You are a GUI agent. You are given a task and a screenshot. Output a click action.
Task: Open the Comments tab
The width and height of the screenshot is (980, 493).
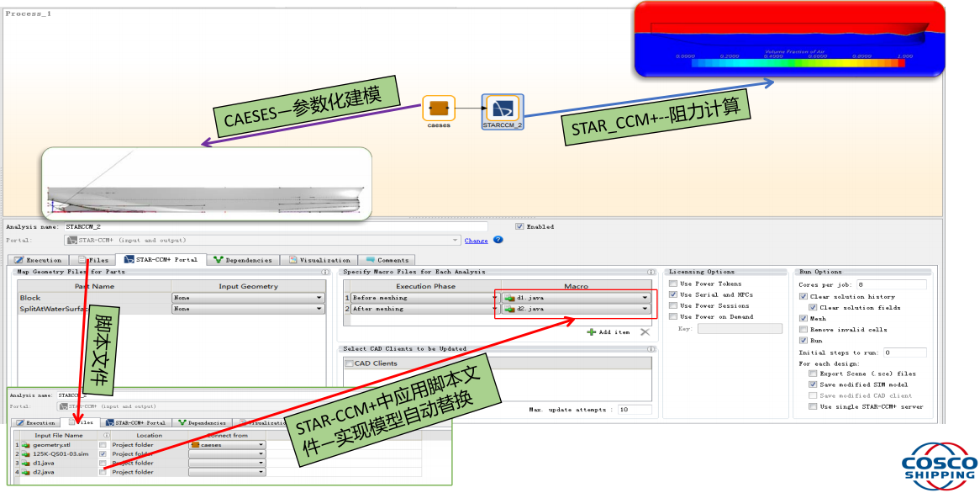click(x=387, y=260)
